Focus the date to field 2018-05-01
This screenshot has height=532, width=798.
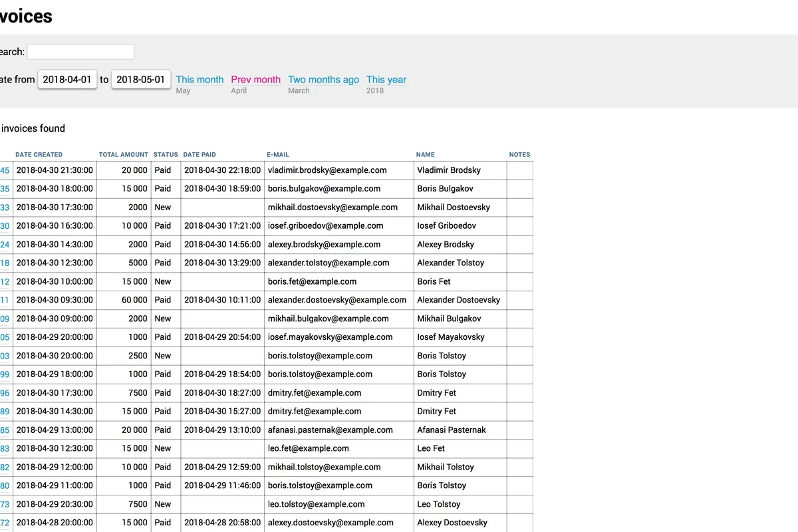click(x=140, y=79)
